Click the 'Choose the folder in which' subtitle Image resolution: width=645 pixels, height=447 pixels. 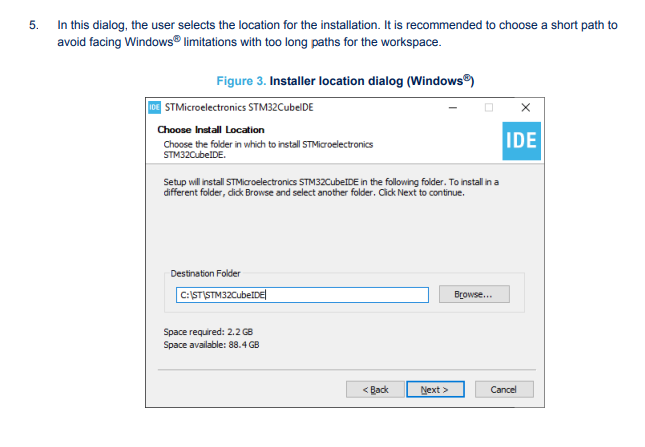pos(268,149)
